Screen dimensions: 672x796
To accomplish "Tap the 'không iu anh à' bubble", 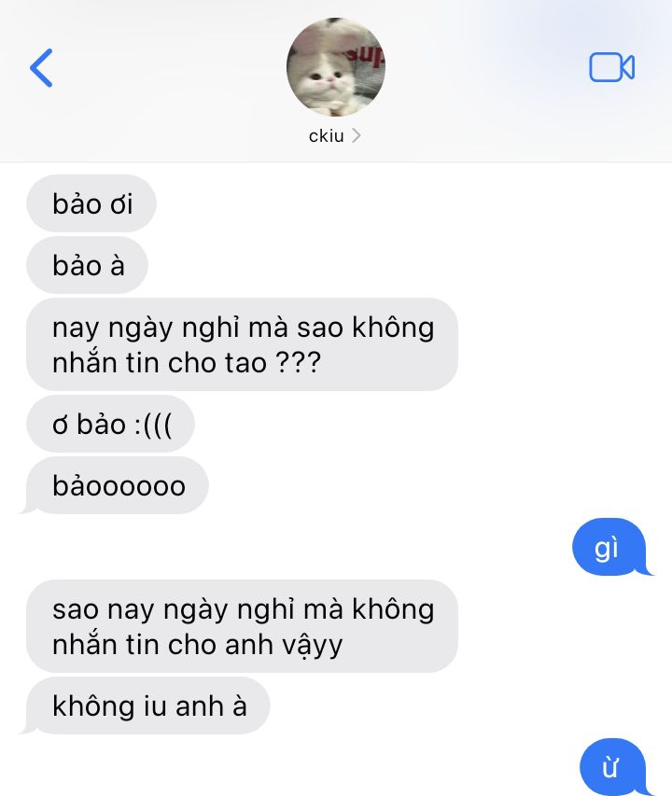I will coord(147,705).
